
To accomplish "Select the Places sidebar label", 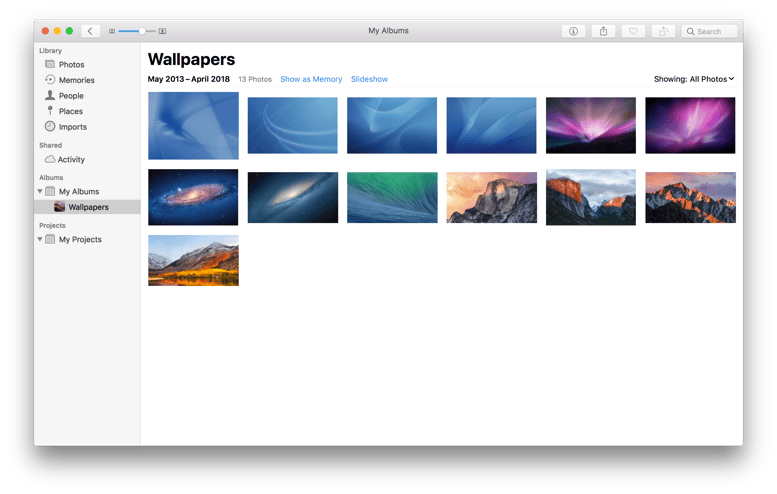I will click(71, 111).
